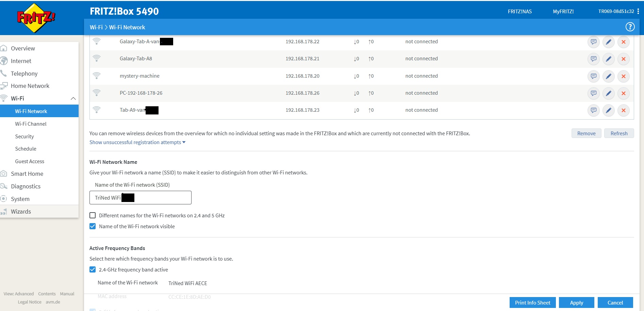The image size is (644, 311).
Task: Disable 2.4-GHz frequency band active checkbox
Action: [x=93, y=269]
